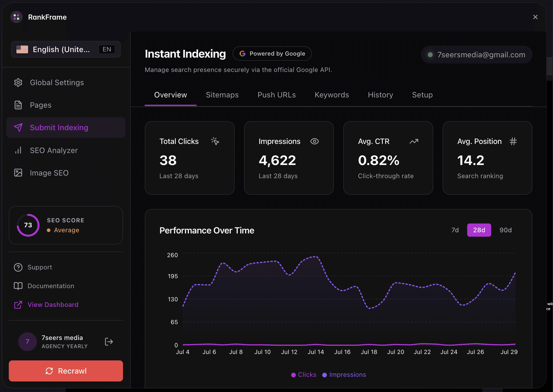553x392 pixels.
Task: Click the Average score status label
Action: tap(66, 230)
